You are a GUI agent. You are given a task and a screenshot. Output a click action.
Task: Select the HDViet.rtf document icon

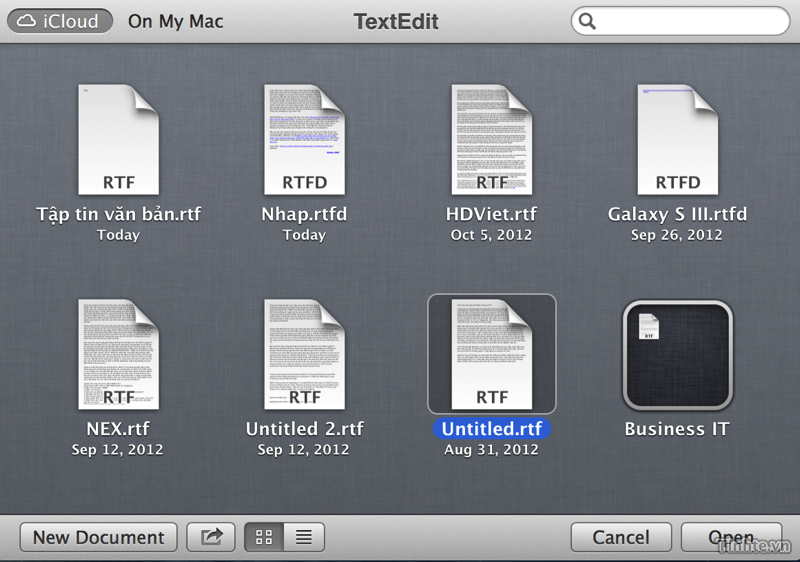click(x=491, y=140)
